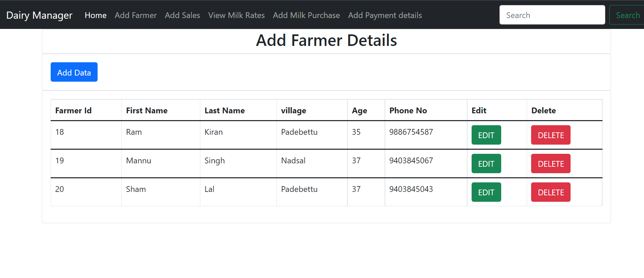
Task: Open the Add Farmer page
Action: (x=135, y=15)
